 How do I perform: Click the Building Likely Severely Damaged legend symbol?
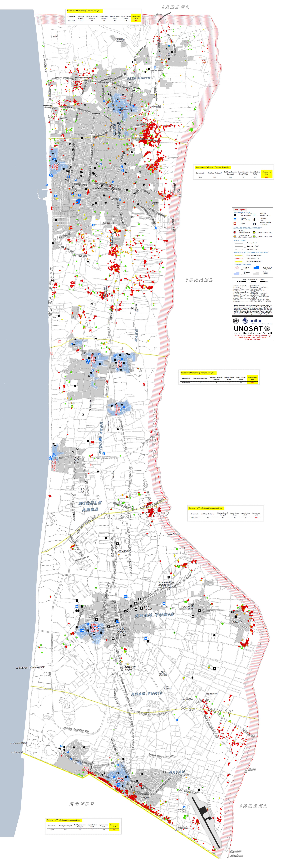pos(235,237)
